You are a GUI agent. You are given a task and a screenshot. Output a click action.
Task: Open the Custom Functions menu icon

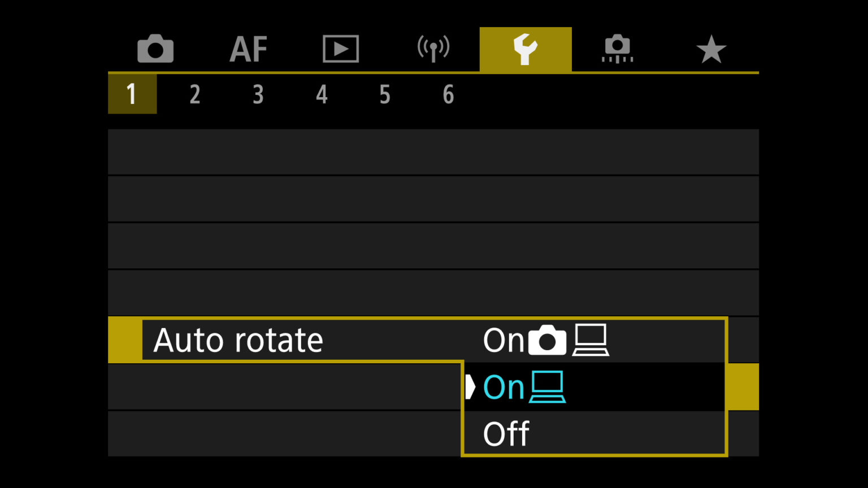(617, 49)
